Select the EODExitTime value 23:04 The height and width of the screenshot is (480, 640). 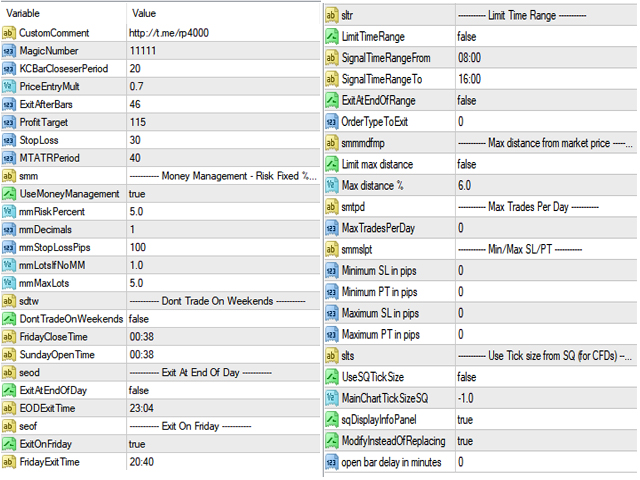pyautogui.click(x=142, y=408)
